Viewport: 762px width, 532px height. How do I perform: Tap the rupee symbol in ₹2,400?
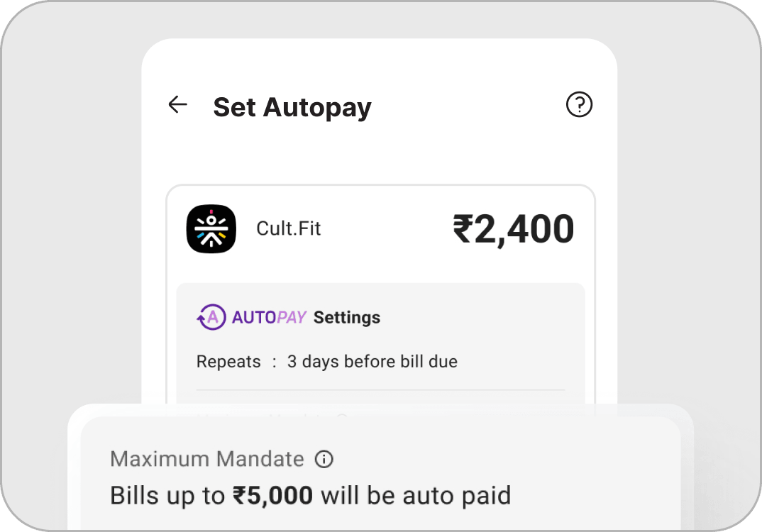[x=463, y=230]
